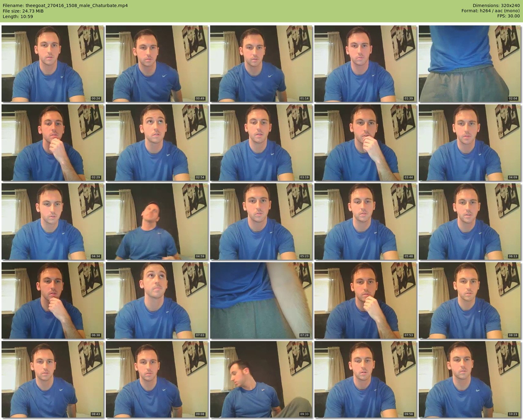Click the 'Format: h264 / aac (mono)' text
Screen dimensions: 523x420
(491, 11)
